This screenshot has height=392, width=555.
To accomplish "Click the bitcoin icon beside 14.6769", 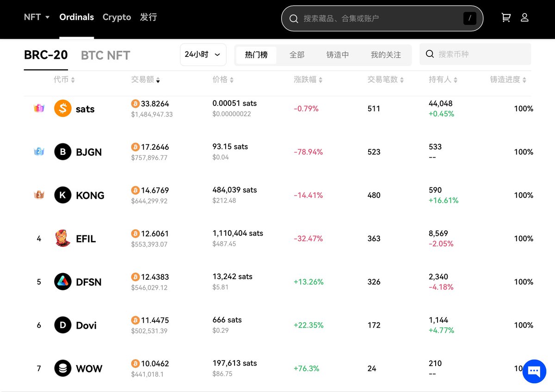I will click(136, 190).
